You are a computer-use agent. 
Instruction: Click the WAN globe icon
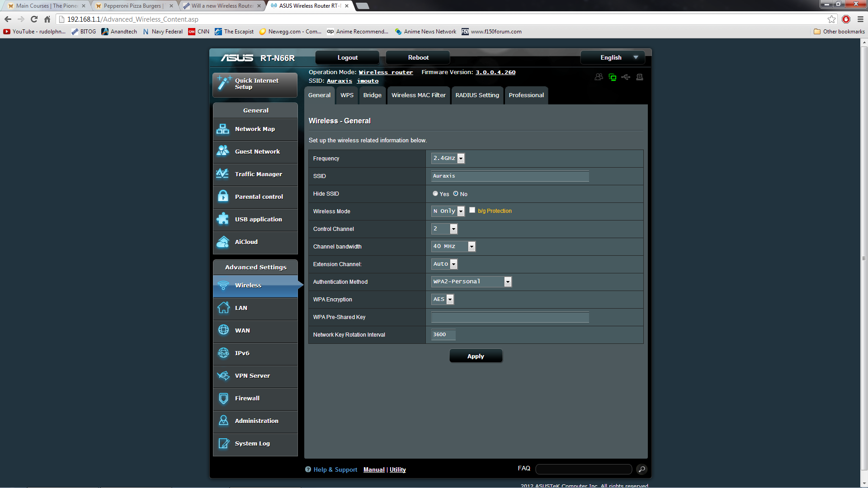223,330
